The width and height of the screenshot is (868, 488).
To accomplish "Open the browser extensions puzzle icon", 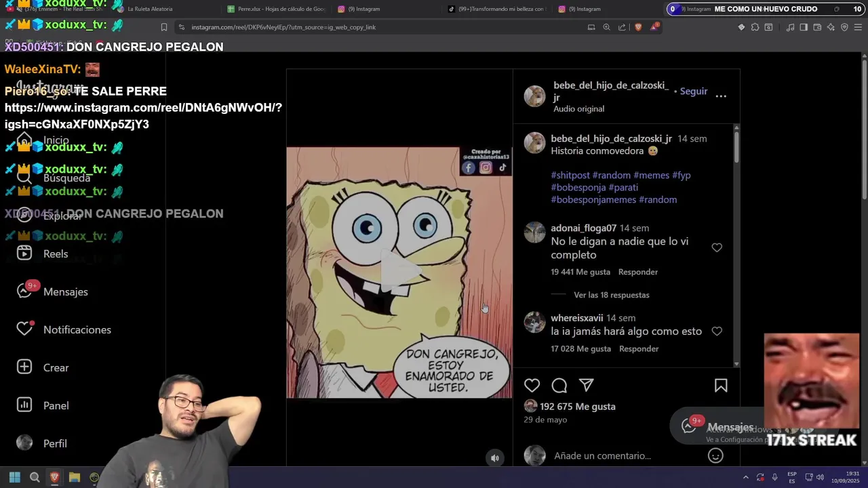I will [x=755, y=27].
